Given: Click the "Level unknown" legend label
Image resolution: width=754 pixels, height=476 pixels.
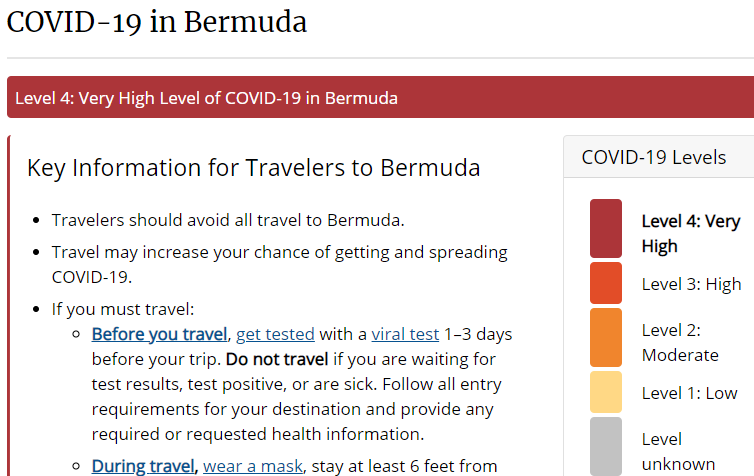Looking at the screenshot, I should pyautogui.click(x=678, y=451).
